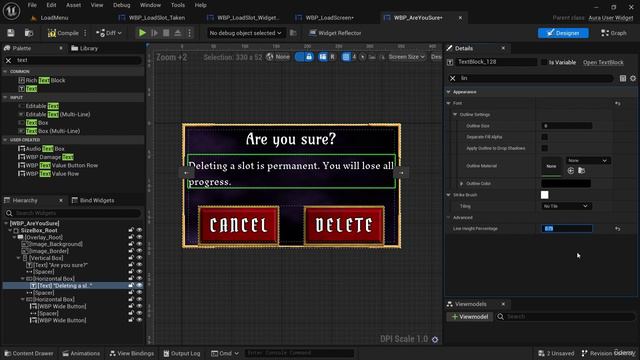Toggle the designer lock switch

304,57
